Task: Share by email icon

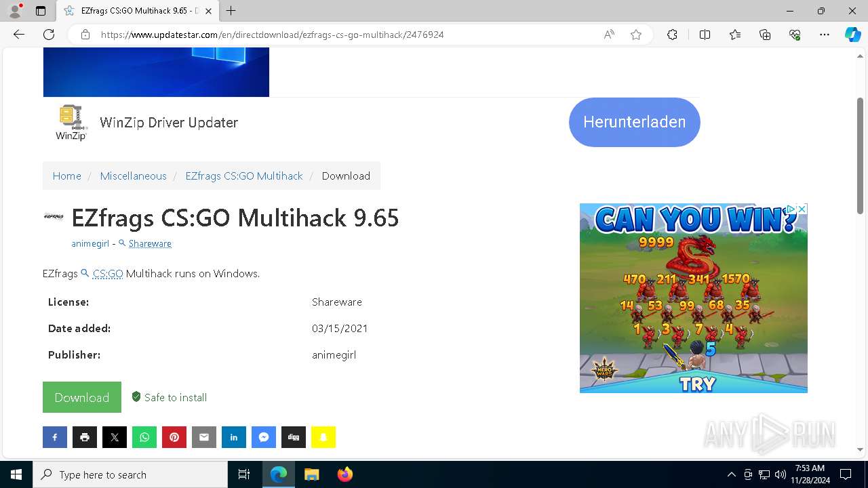Action: coord(204,437)
